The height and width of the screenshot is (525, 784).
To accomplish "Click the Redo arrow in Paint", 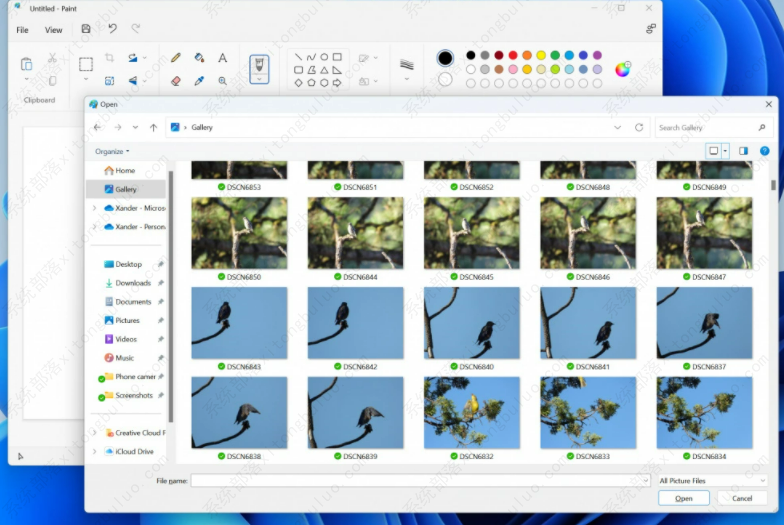I will tap(136, 28).
